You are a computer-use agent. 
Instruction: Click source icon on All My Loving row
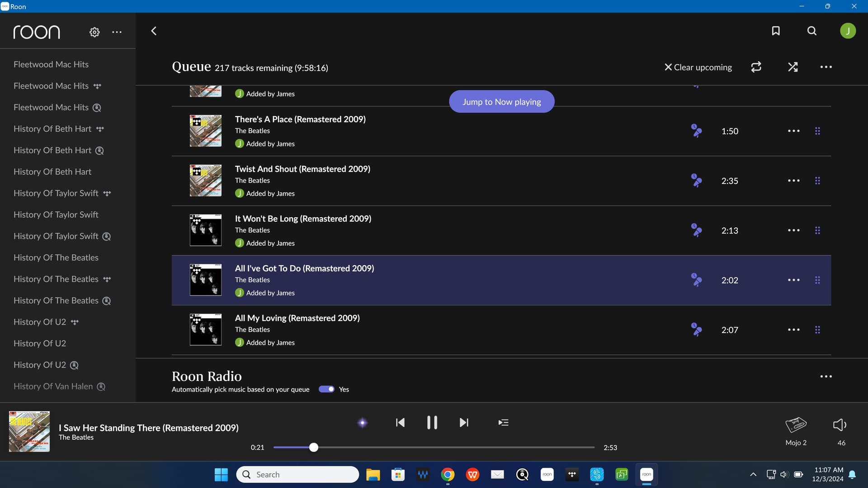pos(696,329)
